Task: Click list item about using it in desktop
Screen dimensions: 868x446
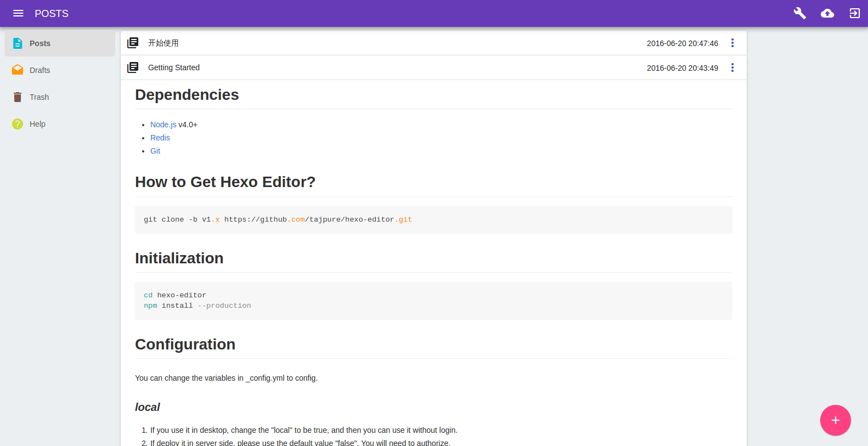Action: (x=304, y=430)
